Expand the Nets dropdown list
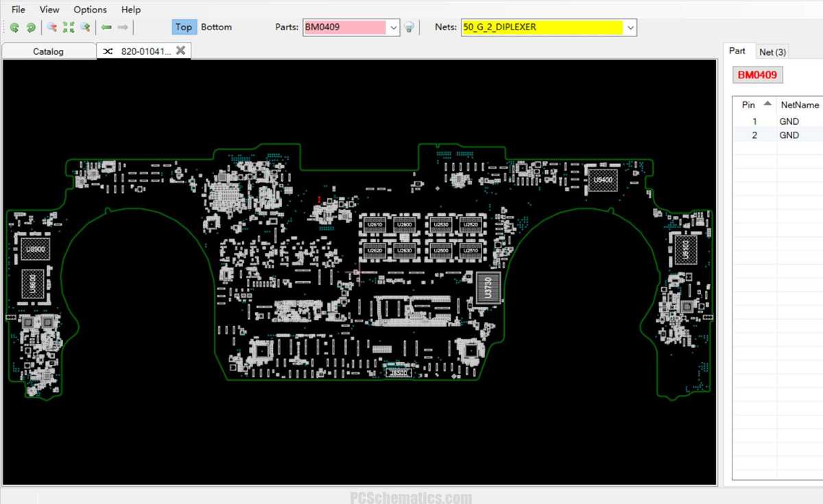The height and width of the screenshot is (504, 823). tap(631, 27)
